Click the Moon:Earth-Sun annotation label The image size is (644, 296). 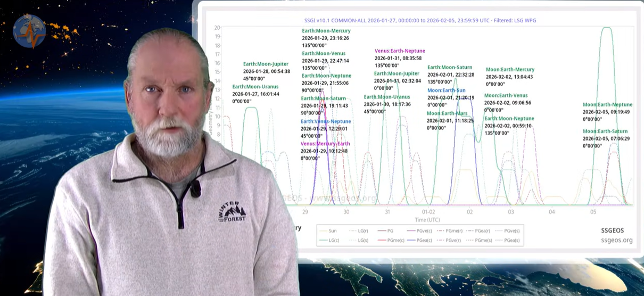pos(446,91)
